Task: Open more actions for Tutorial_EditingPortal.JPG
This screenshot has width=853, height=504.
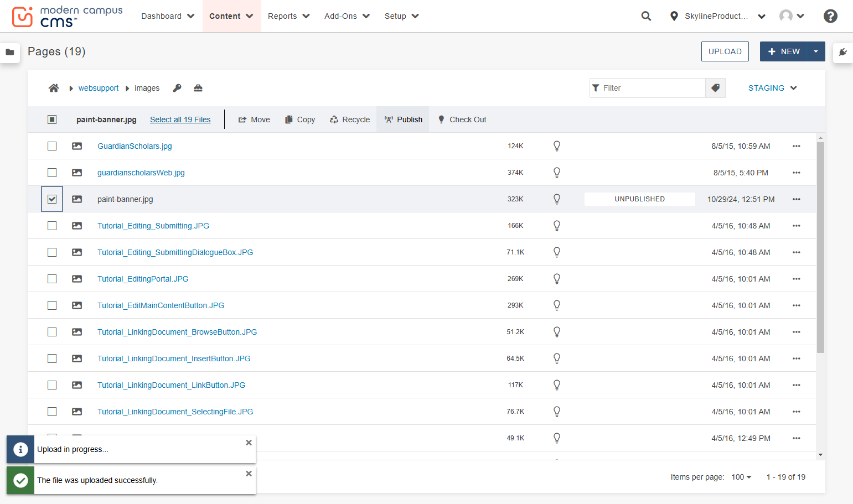Action: (x=797, y=279)
